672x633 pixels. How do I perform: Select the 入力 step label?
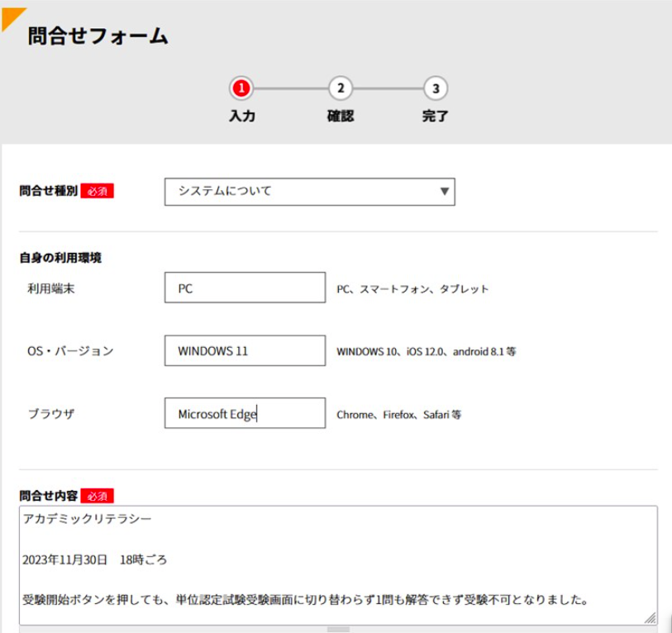(x=241, y=117)
